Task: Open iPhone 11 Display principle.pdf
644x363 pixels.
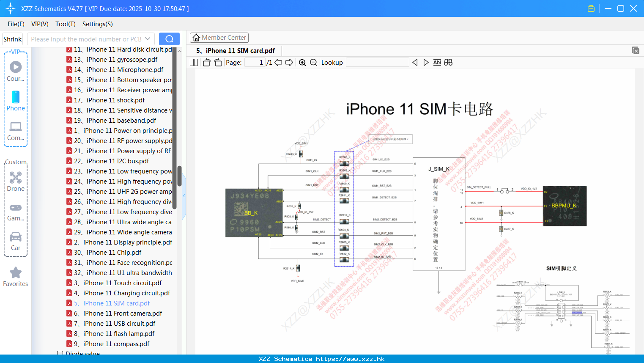Action: [x=119, y=242]
